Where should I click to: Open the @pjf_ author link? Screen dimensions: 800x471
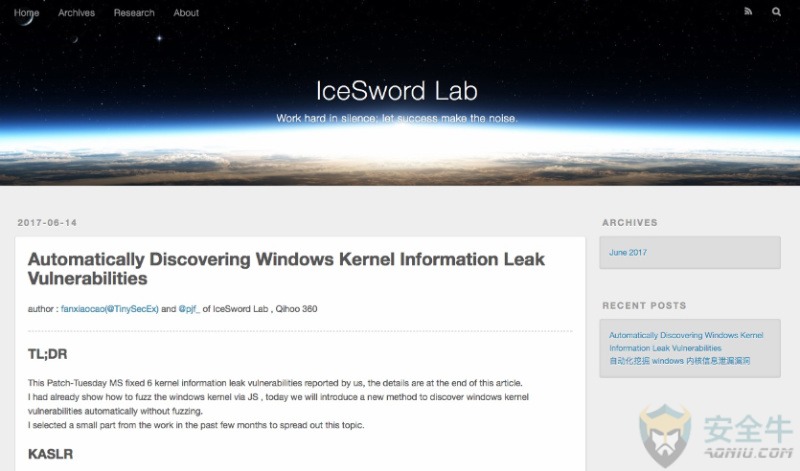pos(189,309)
